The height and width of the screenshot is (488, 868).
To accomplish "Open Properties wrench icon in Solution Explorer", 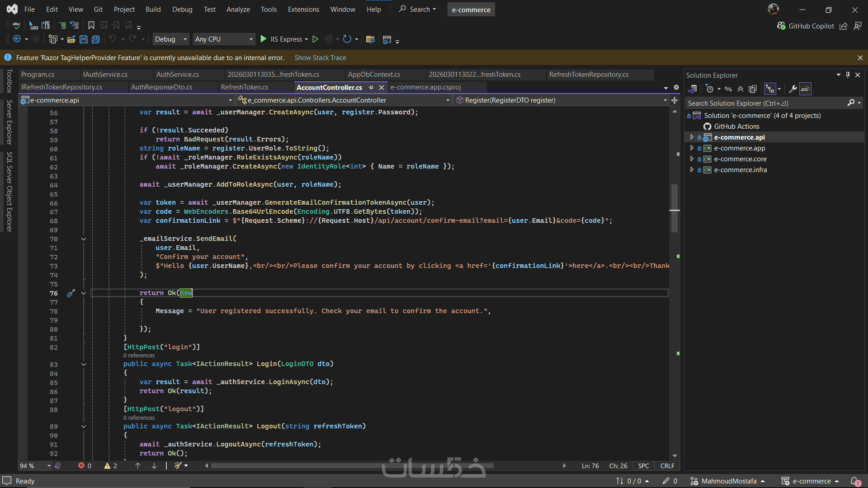I will click(x=793, y=89).
